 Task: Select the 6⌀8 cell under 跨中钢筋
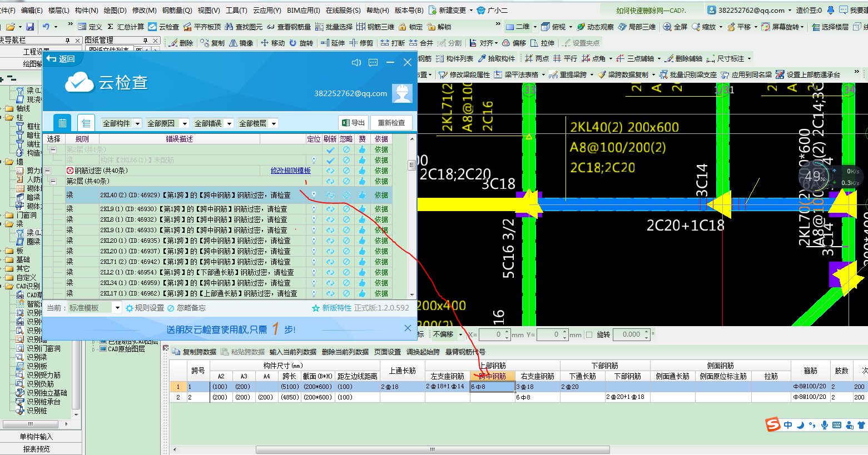pyautogui.click(x=492, y=387)
